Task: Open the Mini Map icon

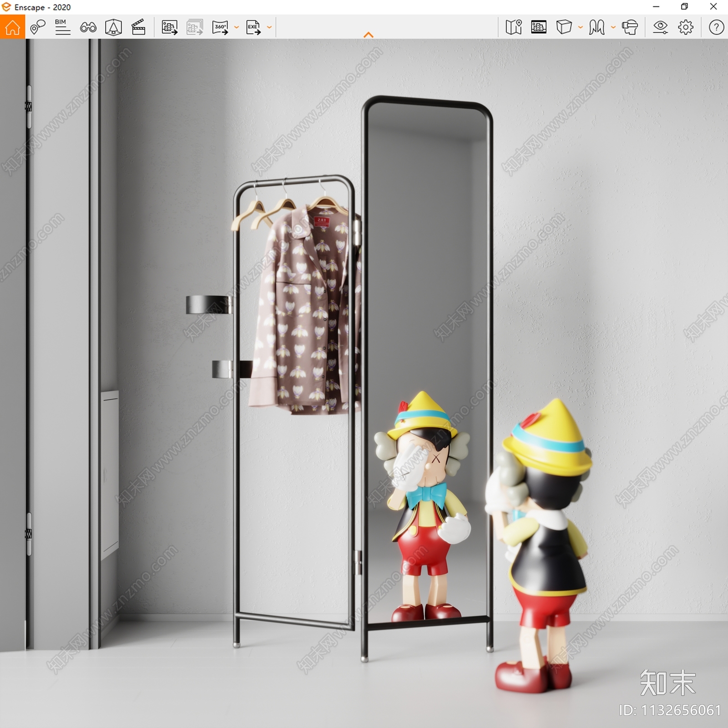Action: [514, 27]
